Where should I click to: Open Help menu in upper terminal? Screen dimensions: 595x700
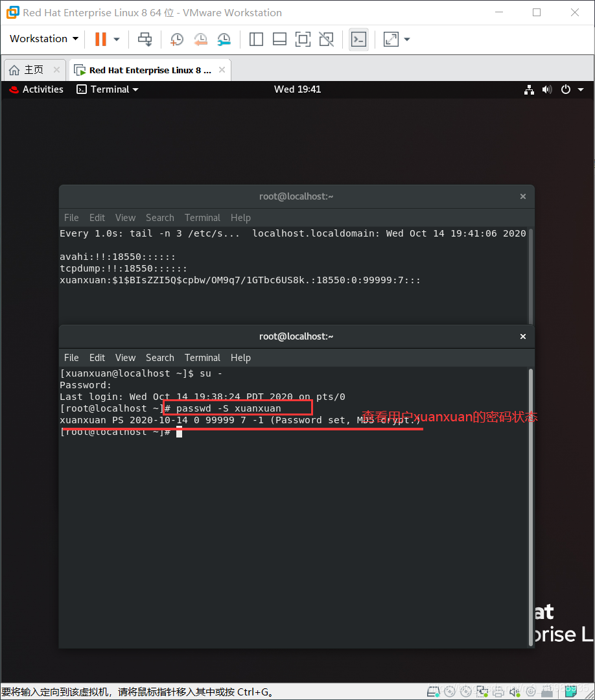(240, 218)
